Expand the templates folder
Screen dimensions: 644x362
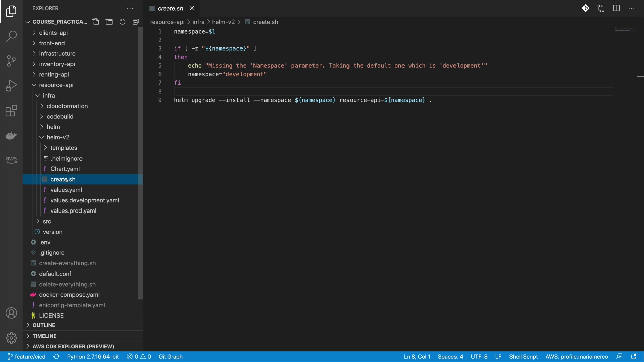pos(64,148)
